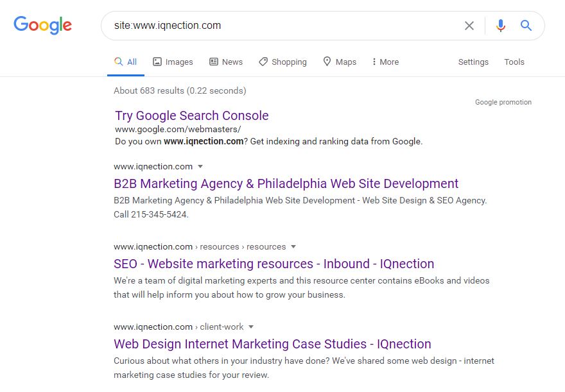Image resolution: width=565 pixels, height=392 pixels.
Task: Click the About 683 results count text
Action: (x=180, y=90)
